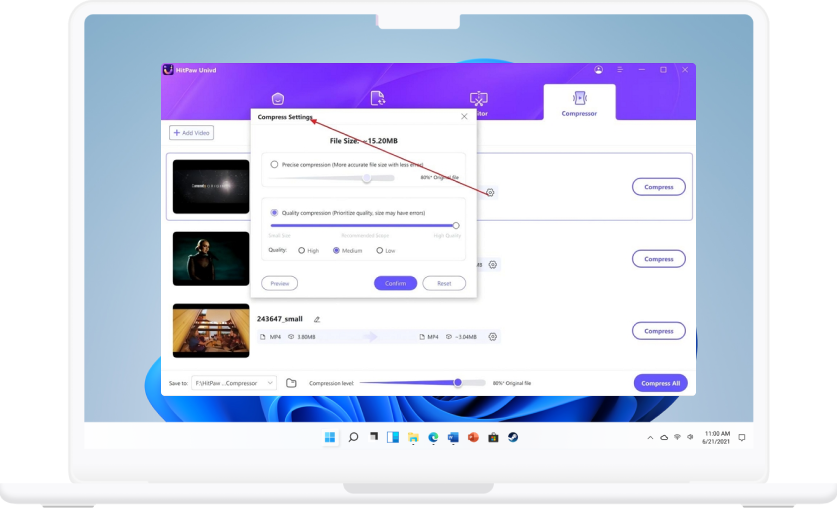Click the singer video thumbnail
The height and width of the screenshot is (508, 837).
211,259
